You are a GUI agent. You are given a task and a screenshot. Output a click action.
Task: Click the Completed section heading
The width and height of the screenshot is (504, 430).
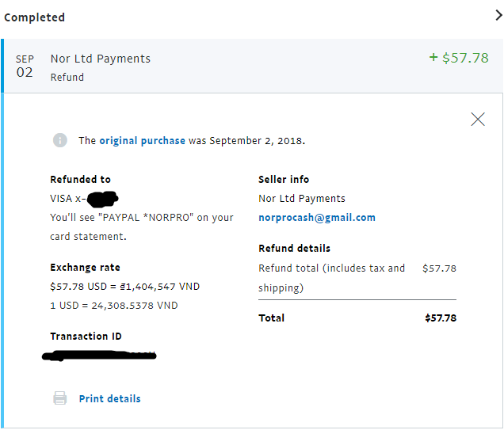click(x=35, y=17)
